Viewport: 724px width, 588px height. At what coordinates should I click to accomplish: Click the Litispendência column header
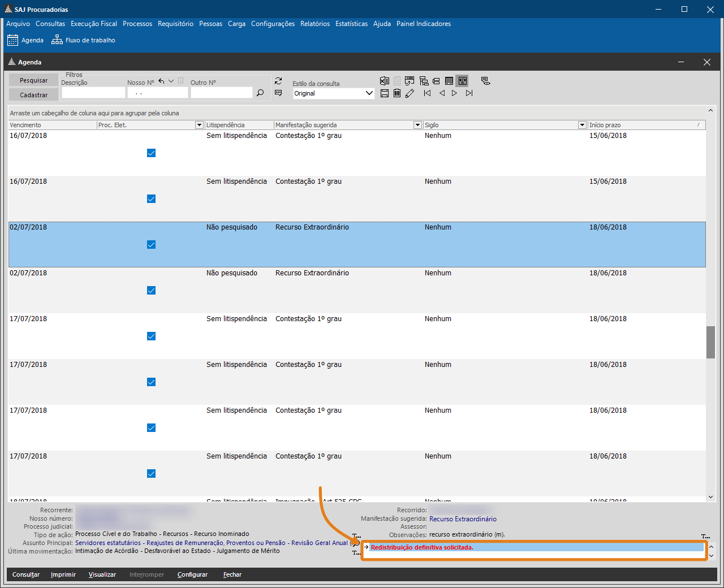(x=239, y=125)
